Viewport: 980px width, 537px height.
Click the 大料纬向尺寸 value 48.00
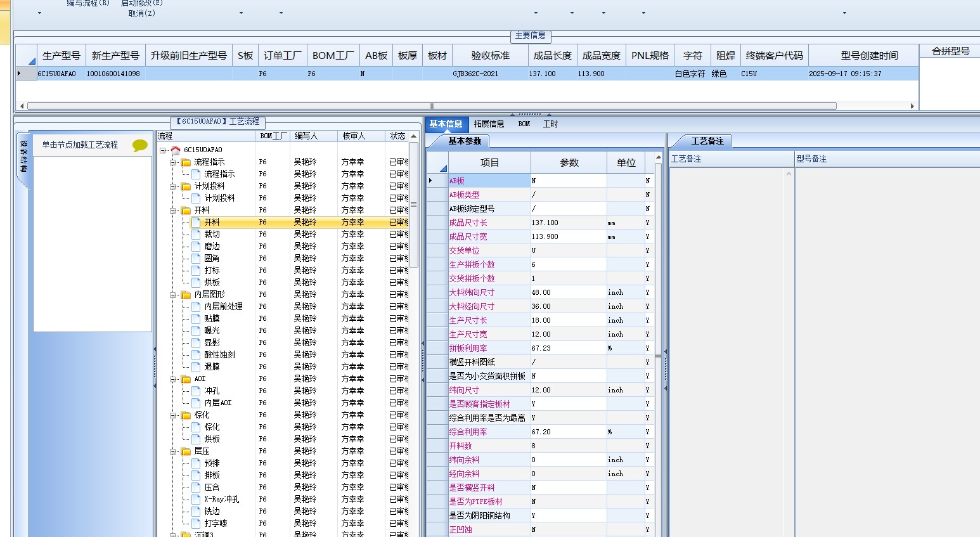[569, 292]
